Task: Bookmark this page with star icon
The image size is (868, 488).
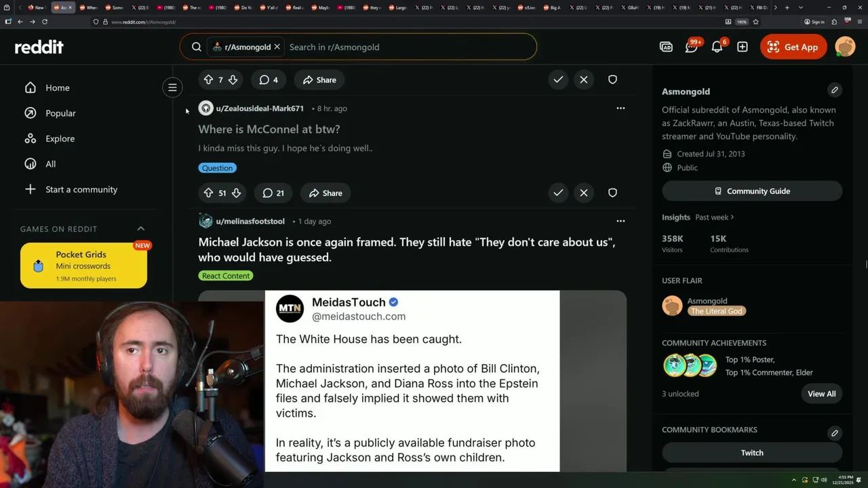Action: (x=755, y=22)
